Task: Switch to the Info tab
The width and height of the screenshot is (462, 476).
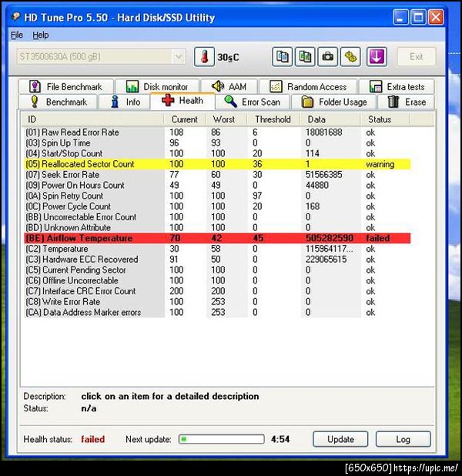Action: coord(125,102)
